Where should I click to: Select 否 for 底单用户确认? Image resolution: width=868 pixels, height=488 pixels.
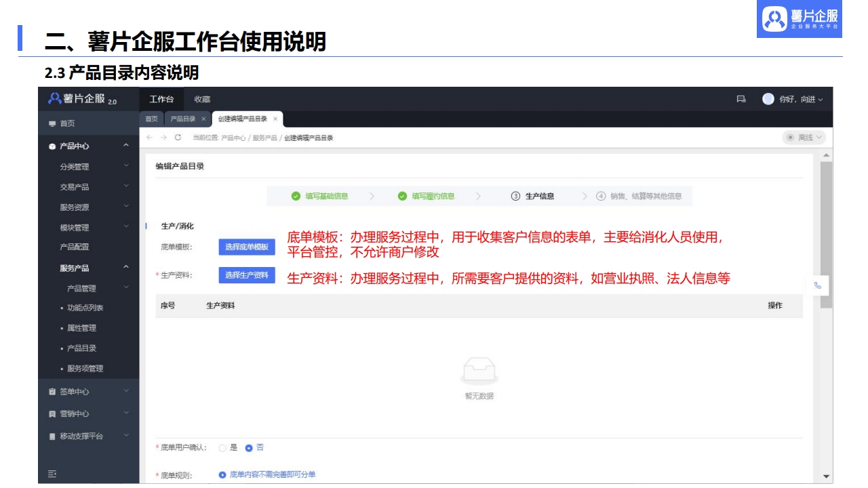pyautogui.click(x=249, y=448)
